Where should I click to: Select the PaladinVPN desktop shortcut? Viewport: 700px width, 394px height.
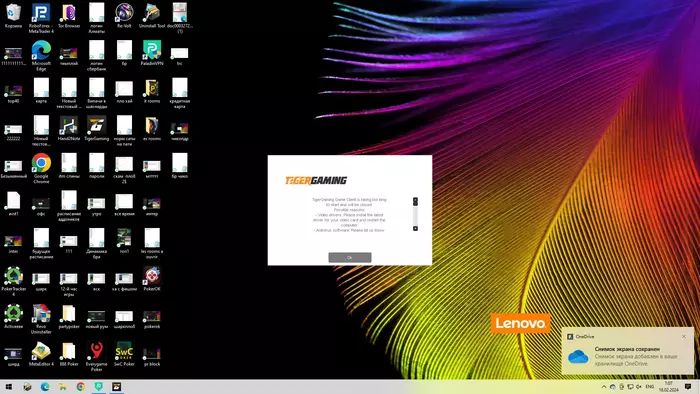(152, 54)
